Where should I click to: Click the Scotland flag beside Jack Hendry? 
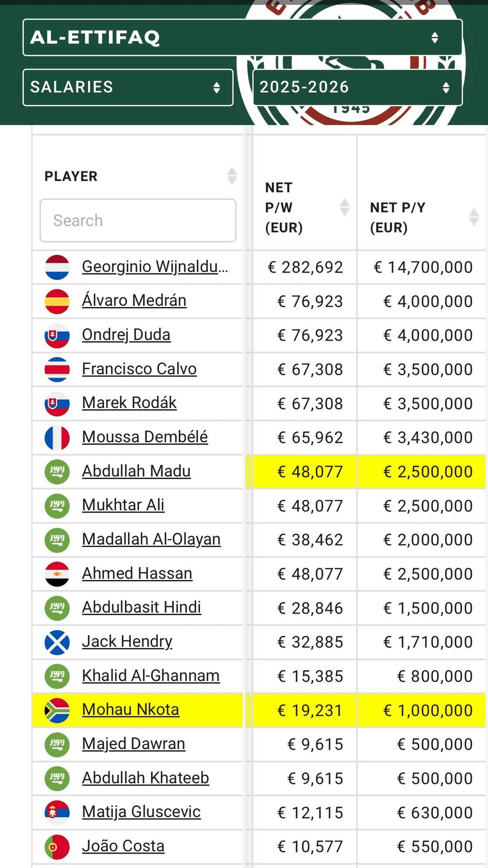[x=57, y=642]
